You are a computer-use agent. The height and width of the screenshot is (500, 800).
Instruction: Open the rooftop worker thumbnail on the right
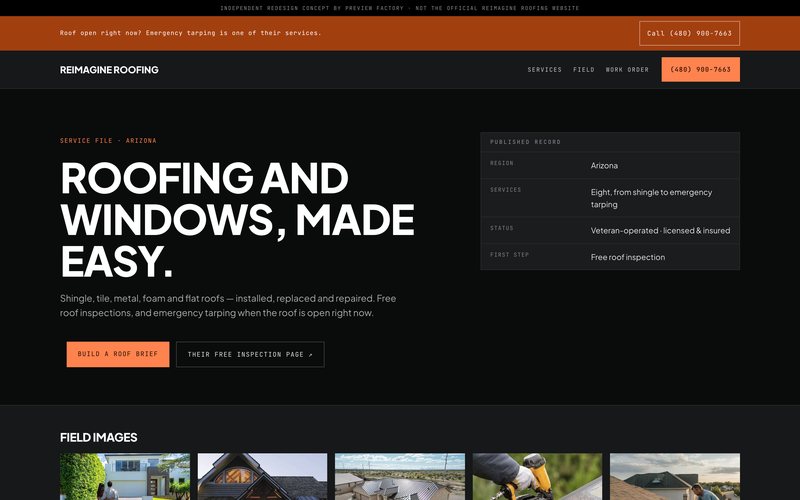(x=675, y=477)
